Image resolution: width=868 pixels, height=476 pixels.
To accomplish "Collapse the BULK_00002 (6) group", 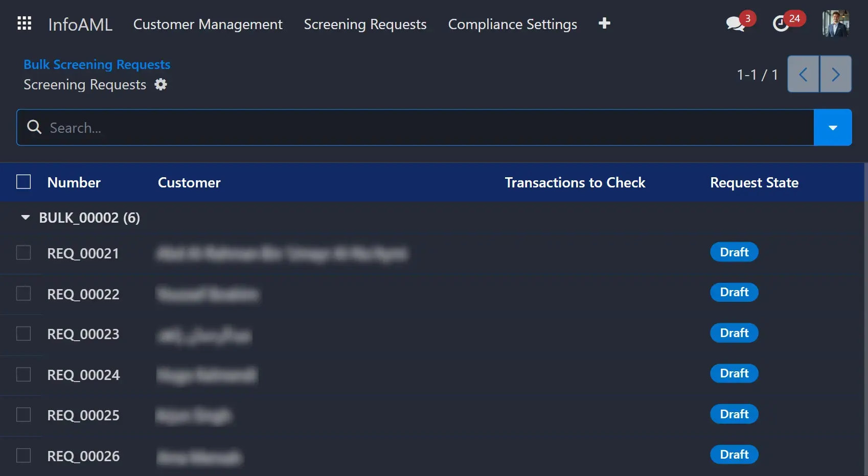I will click(26, 218).
